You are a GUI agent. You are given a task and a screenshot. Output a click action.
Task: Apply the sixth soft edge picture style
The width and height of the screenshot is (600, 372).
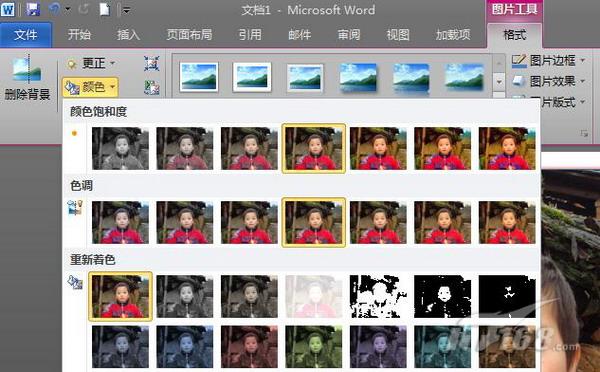[x=464, y=78]
